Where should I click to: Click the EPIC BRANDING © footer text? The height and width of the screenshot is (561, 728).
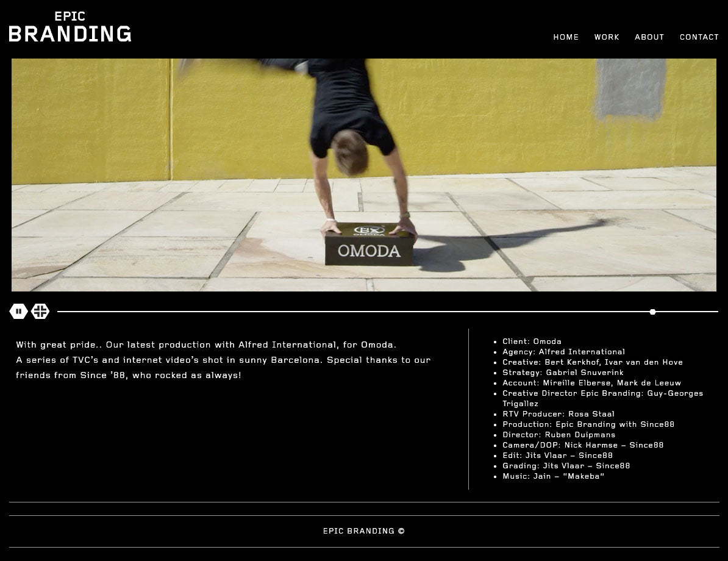pos(364,531)
